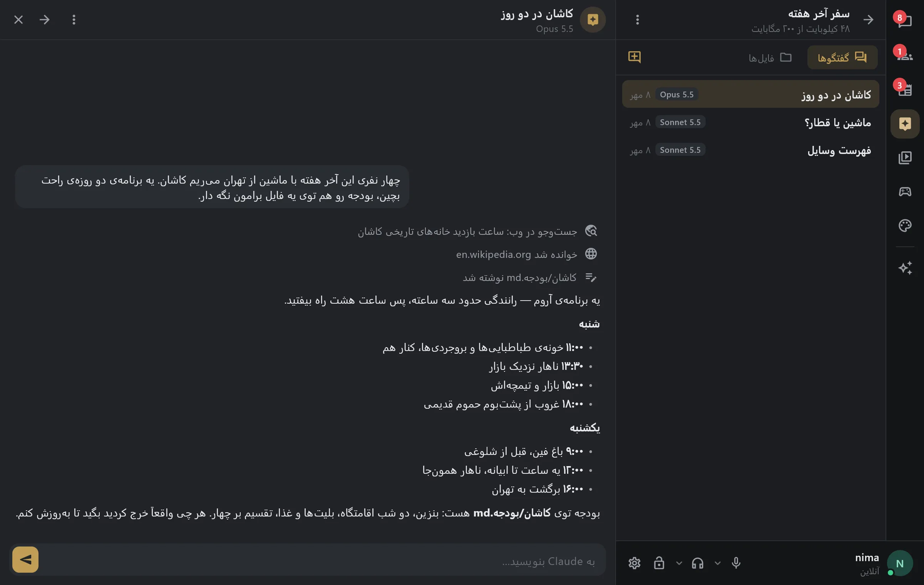Viewport: 924px width, 585px height.
Task: Click the ۱۶:۰۰ برگشت به تهران line
Action: pyautogui.click(x=537, y=489)
